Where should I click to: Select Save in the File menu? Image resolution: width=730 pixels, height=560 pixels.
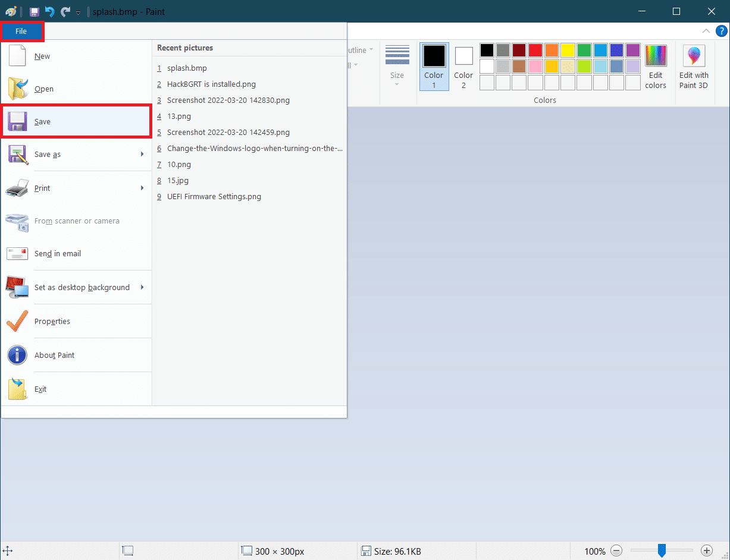(76, 122)
